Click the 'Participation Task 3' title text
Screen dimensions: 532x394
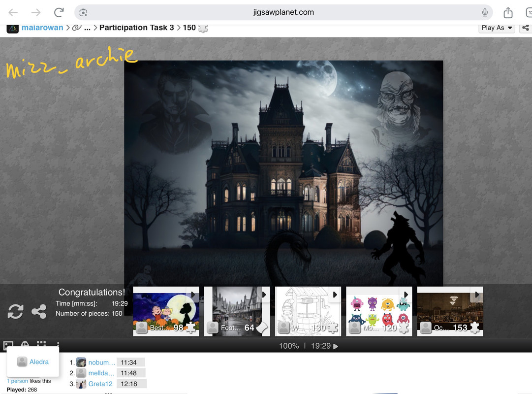point(137,28)
